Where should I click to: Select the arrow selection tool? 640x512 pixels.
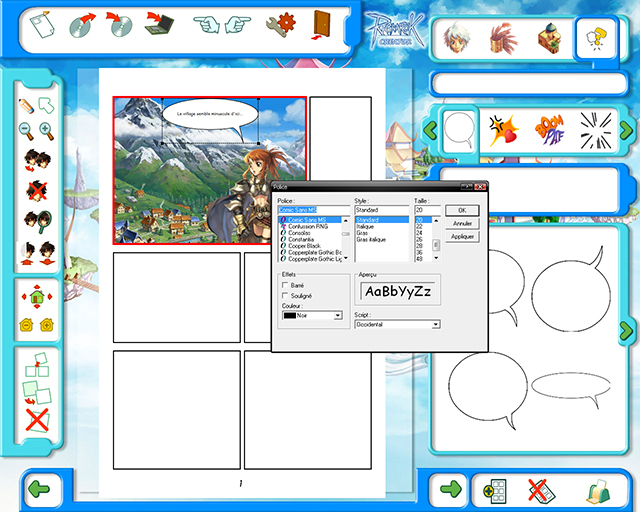pyautogui.click(x=46, y=105)
